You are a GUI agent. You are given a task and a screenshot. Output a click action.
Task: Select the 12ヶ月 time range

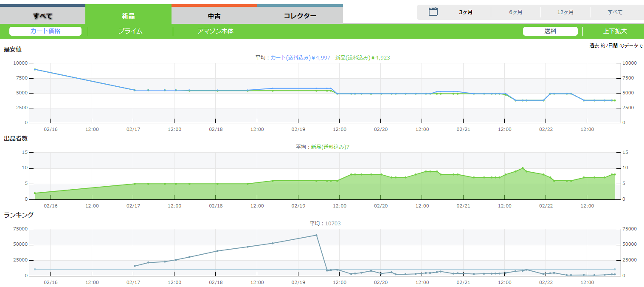coord(565,12)
